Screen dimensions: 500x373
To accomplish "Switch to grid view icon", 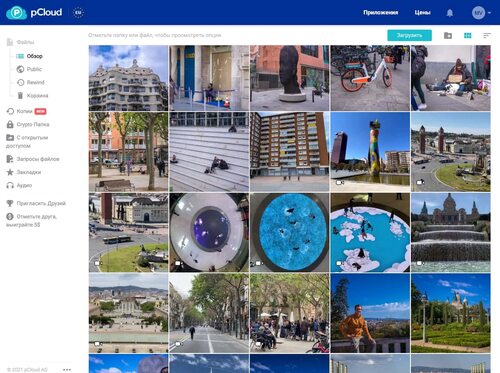I will [468, 35].
